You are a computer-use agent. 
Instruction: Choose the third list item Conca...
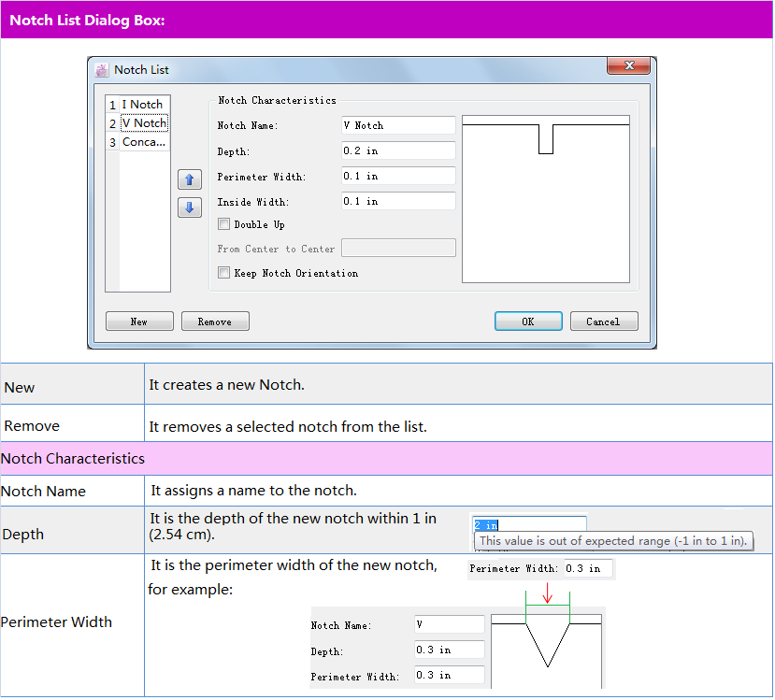point(143,143)
